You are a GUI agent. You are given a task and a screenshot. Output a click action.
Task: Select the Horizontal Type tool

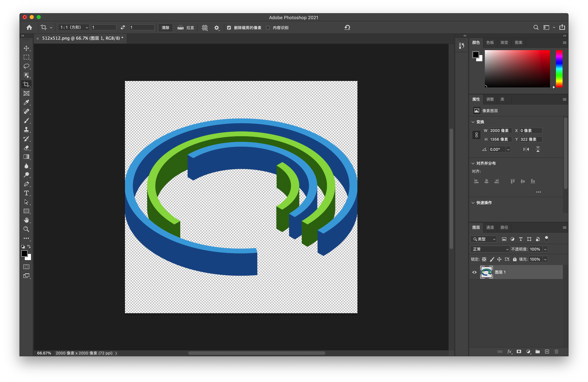coord(26,193)
